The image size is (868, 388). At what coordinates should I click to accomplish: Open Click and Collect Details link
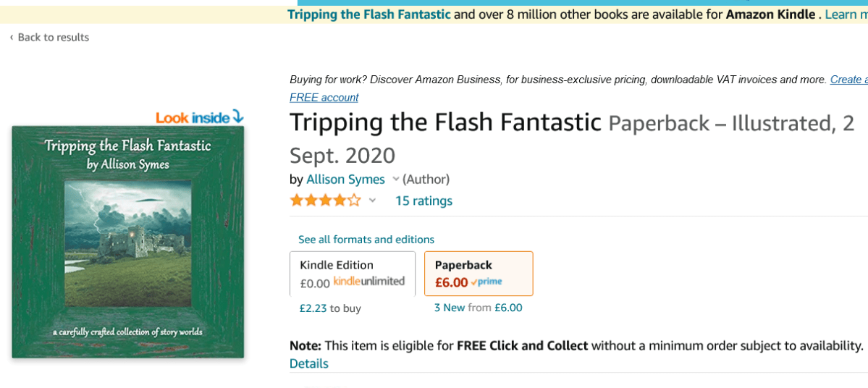[x=309, y=363]
